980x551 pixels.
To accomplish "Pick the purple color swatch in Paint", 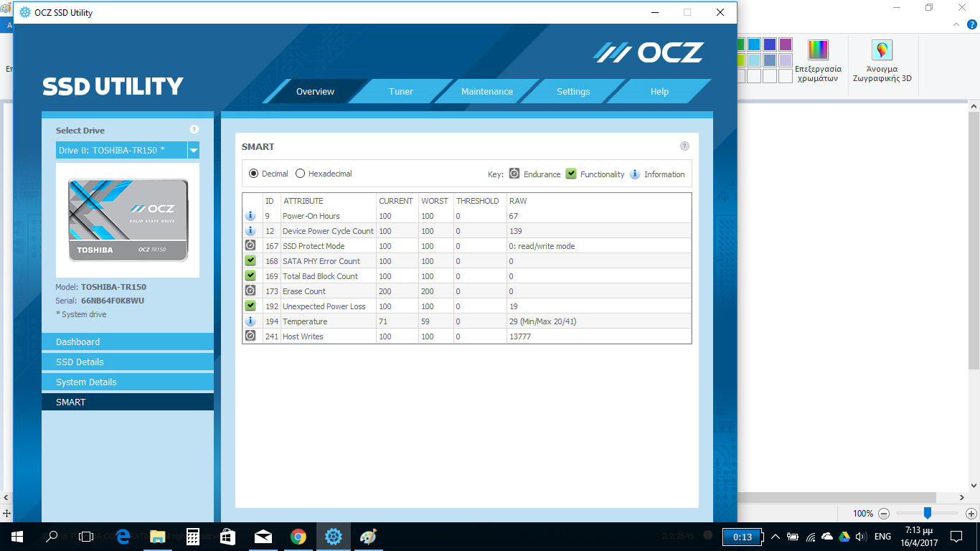I will [786, 44].
